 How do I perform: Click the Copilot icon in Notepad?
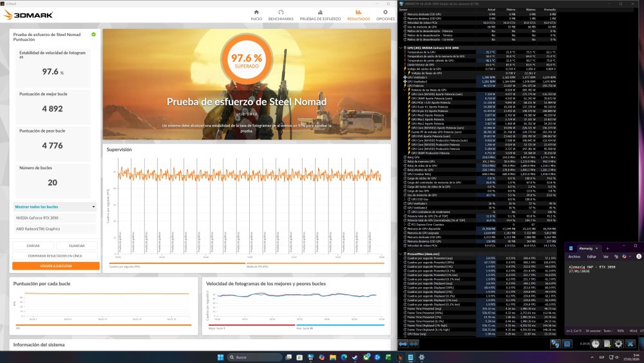(624, 257)
